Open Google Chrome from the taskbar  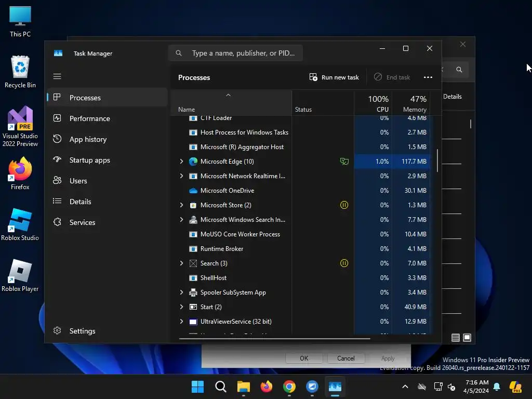click(x=289, y=387)
